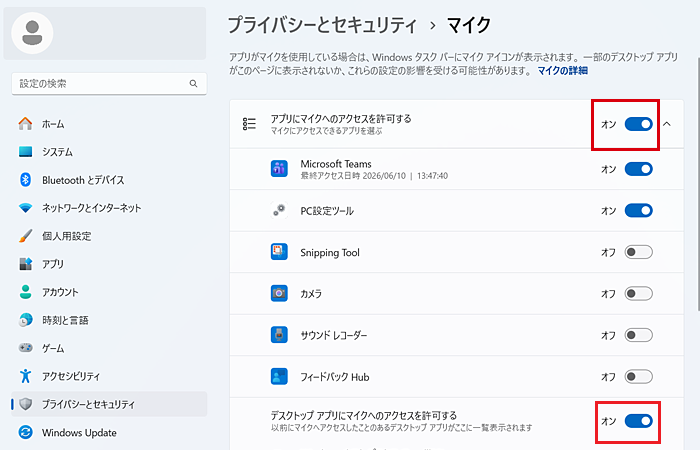Viewport: 700px width, 450px height.
Task: Click the Snipping Tool app icon
Action: [279, 252]
